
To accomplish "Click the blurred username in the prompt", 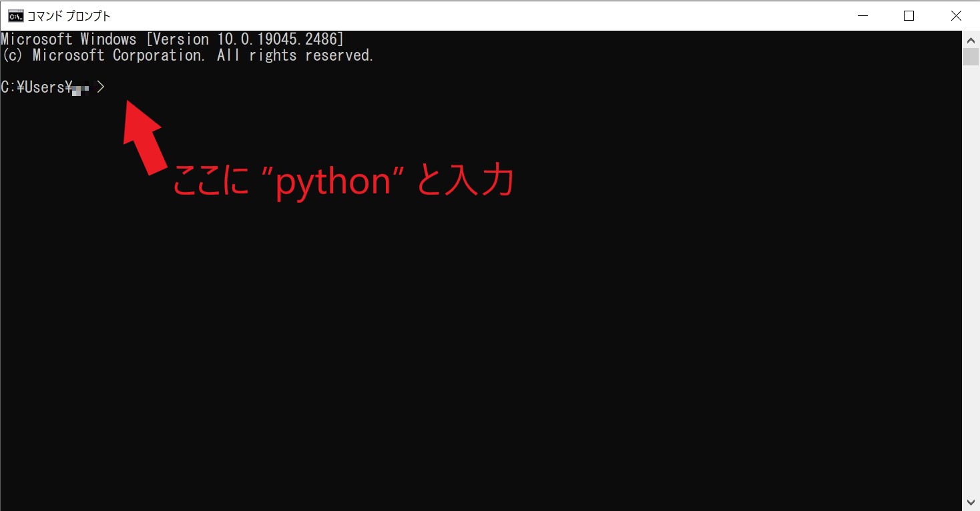I will [x=81, y=87].
